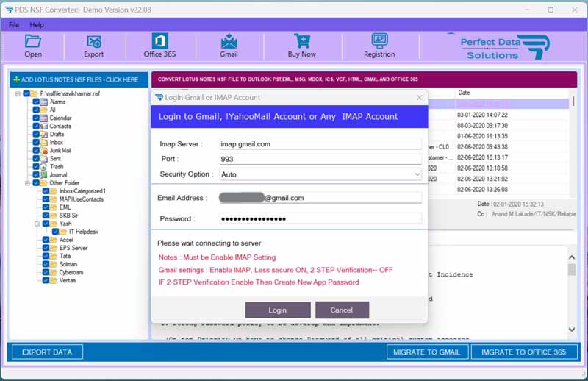Toggle the IT Helpdesk checkbox
Screen dimensions: 588x381
(55, 232)
